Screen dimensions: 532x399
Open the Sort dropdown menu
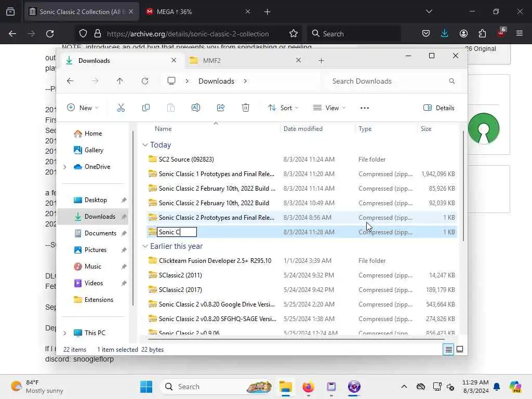pos(283,108)
